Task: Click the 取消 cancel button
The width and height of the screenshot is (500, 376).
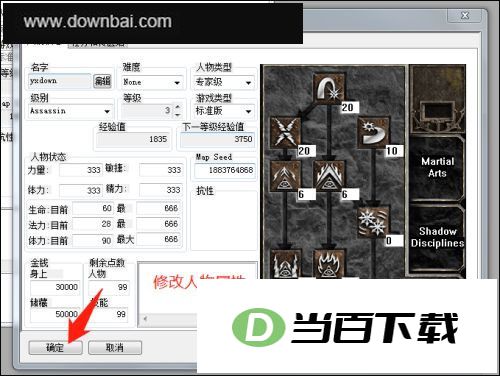Action: 115,348
